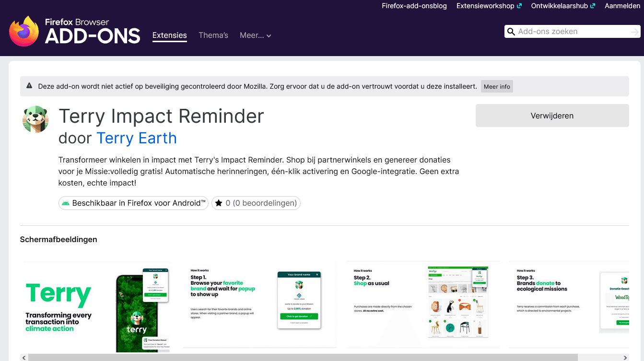Click the Schermafbeeldingen heading

click(59, 239)
